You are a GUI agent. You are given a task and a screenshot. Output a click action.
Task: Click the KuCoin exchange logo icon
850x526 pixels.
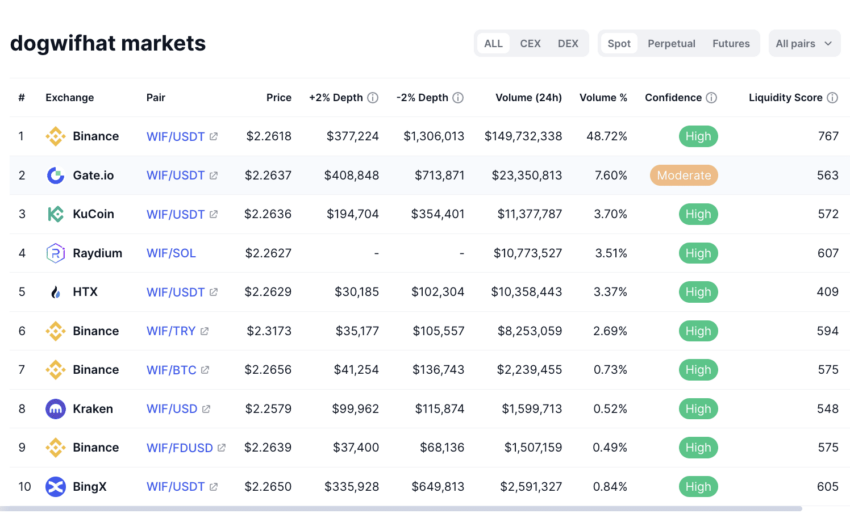[56, 214]
